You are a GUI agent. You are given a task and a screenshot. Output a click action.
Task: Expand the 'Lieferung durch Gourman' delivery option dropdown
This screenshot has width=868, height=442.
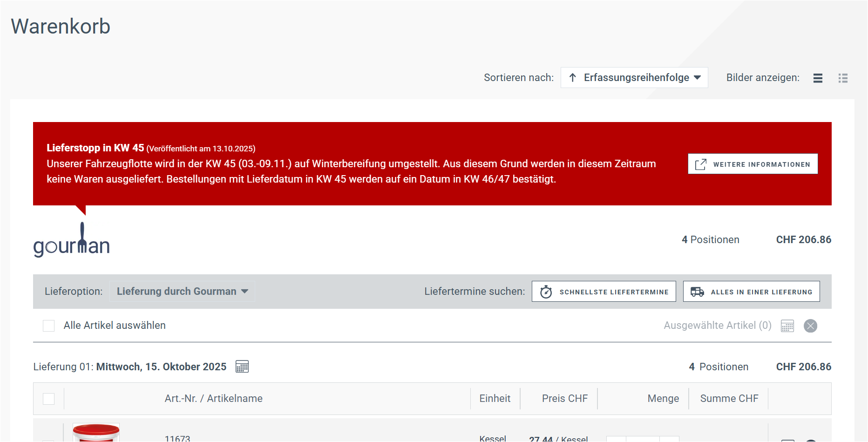click(183, 292)
